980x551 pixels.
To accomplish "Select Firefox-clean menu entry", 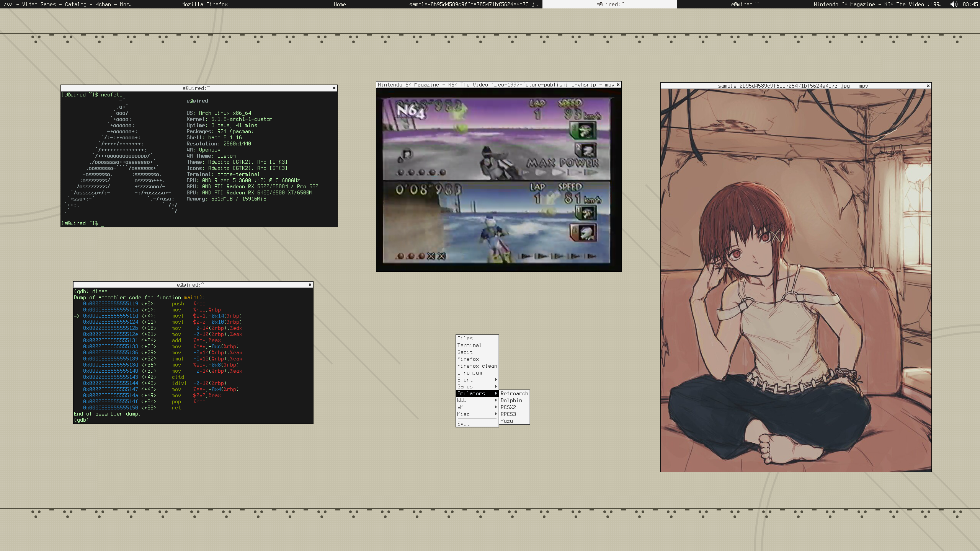I will point(477,366).
